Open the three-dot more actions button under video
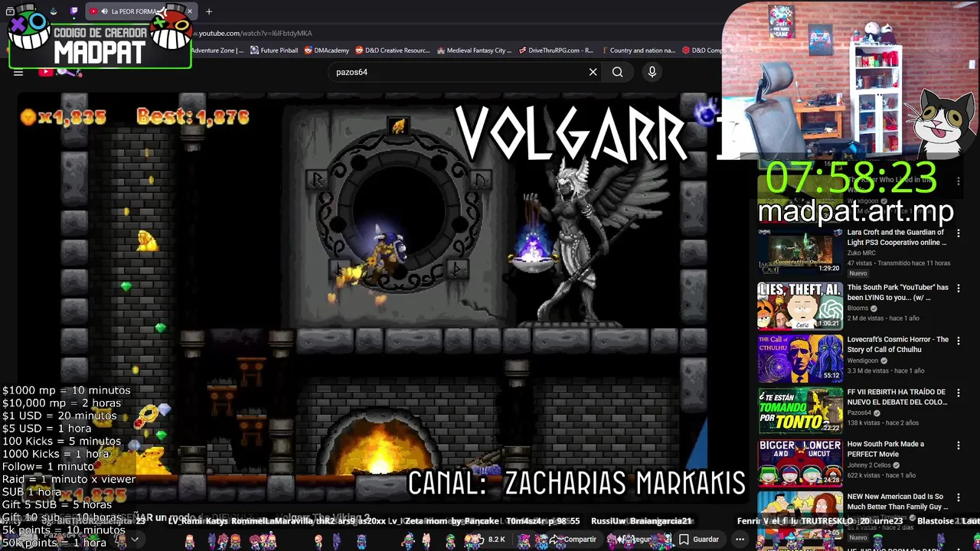 pos(740,540)
